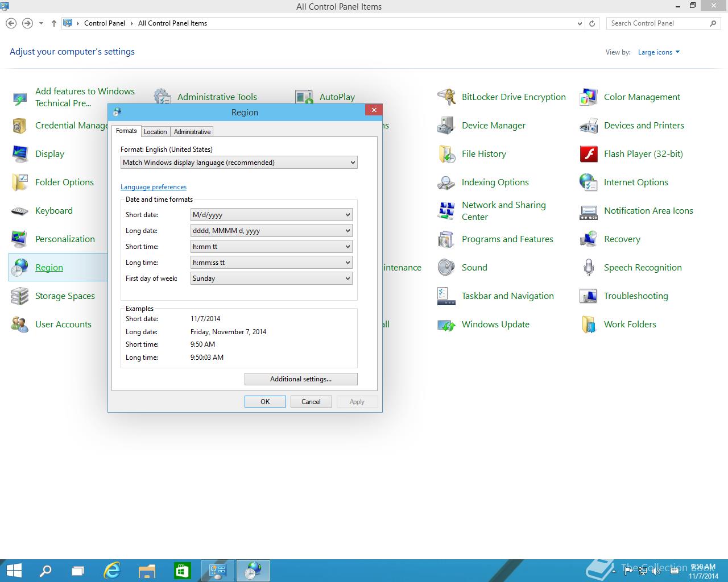Expand the Long date format dropdown
This screenshot has width=728, height=582.
[271, 231]
